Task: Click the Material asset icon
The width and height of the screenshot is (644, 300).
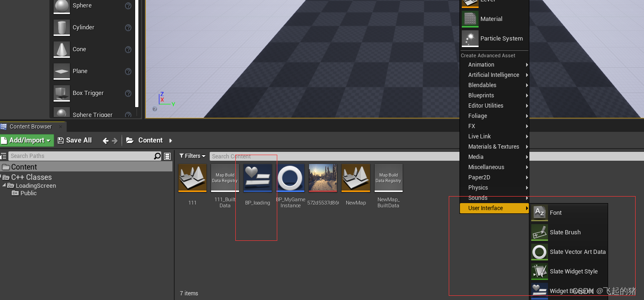Action: [470, 19]
